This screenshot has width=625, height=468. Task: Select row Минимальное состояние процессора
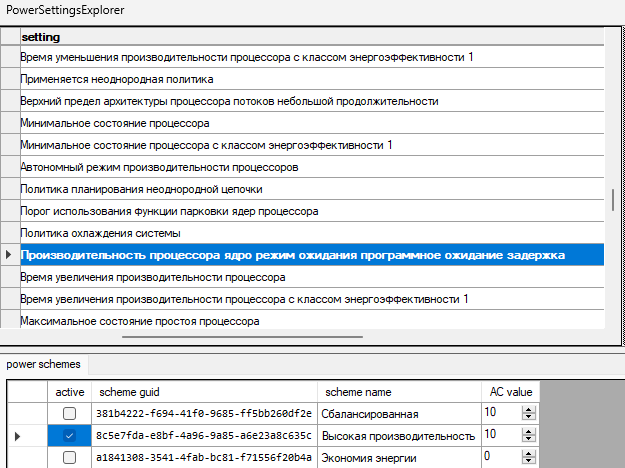(x=312, y=123)
